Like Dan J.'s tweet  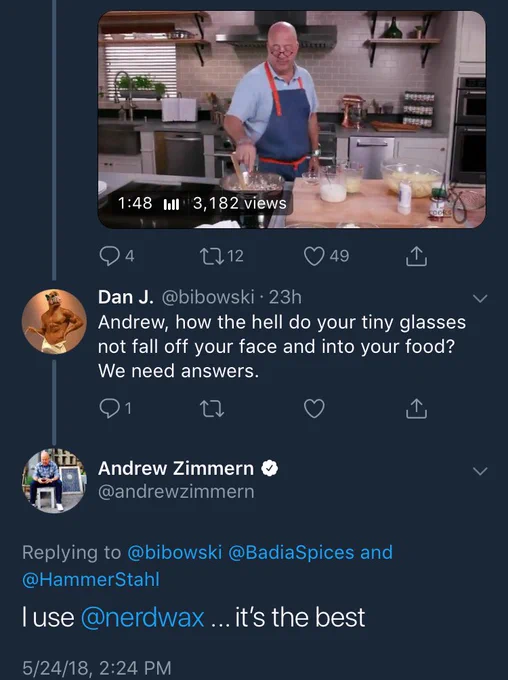(x=314, y=409)
